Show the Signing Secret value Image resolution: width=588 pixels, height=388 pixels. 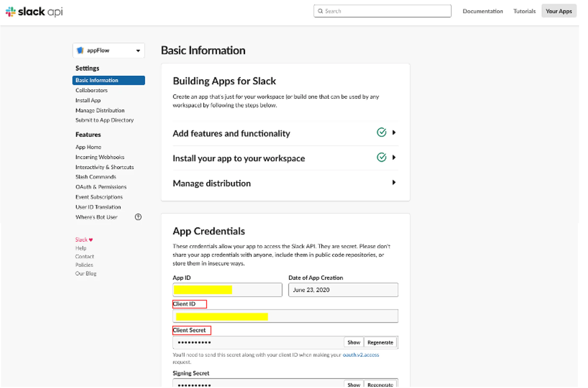point(354,384)
